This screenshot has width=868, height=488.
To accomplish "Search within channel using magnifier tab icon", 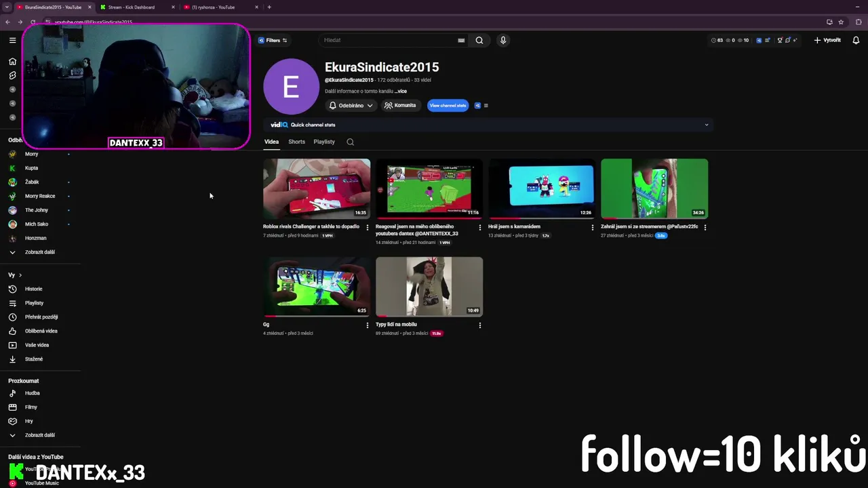I will (x=350, y=142).
